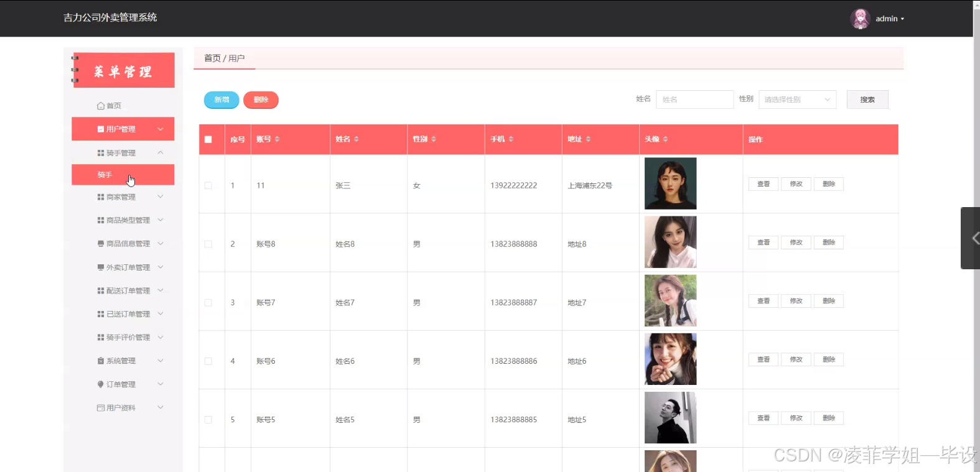980x472 pixels.
Task: Expand 商品信息管理 with its chevron
Action: [161, 244]
